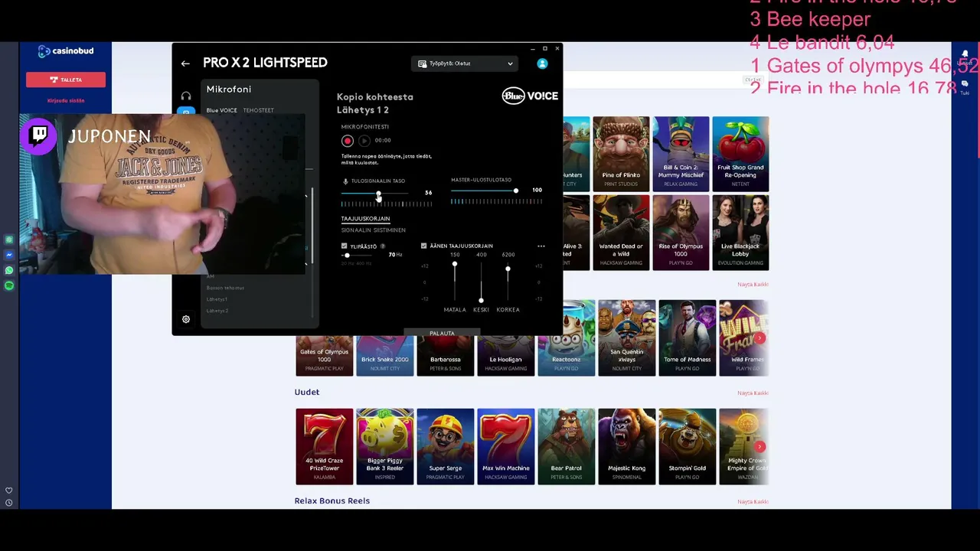Screen dimensions: 980x551
Task: Open the Wanted Dead or a Wild game
Action: tap(621, 233)
